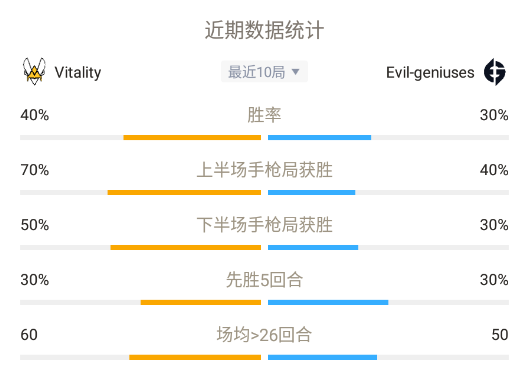Select the Evil-geniuses team name
The width and height of the screenshot is (523, 379).
[430, 73]
